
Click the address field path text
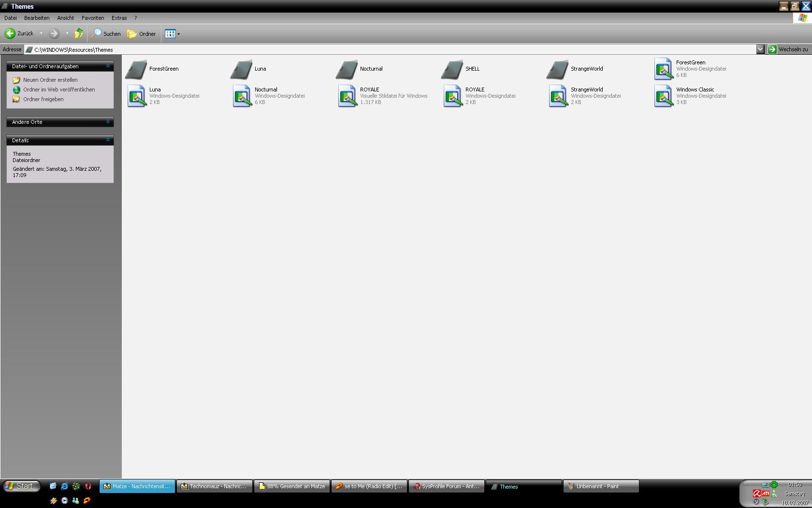[73, 50]
